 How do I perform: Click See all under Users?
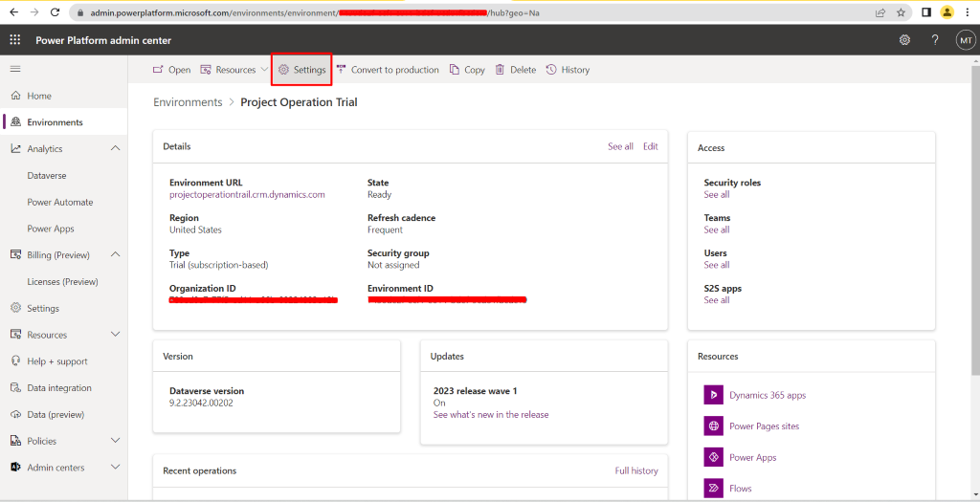pos(716,265)
